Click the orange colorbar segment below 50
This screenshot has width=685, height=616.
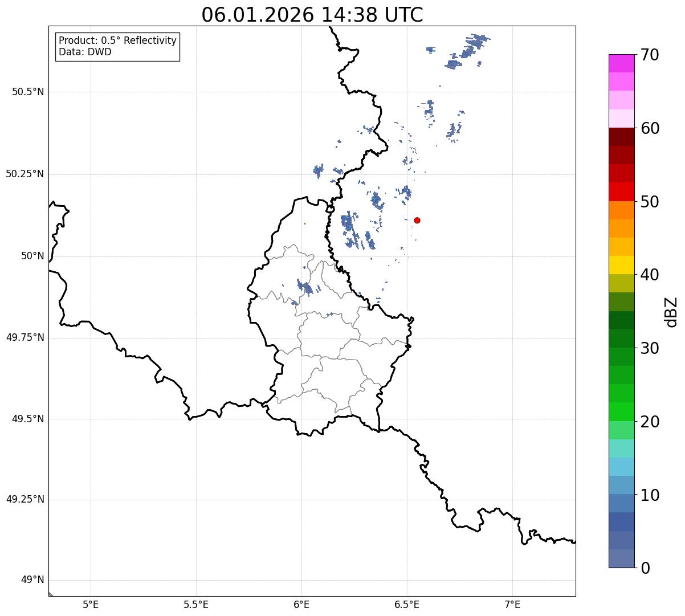click(x=621, y=210)
